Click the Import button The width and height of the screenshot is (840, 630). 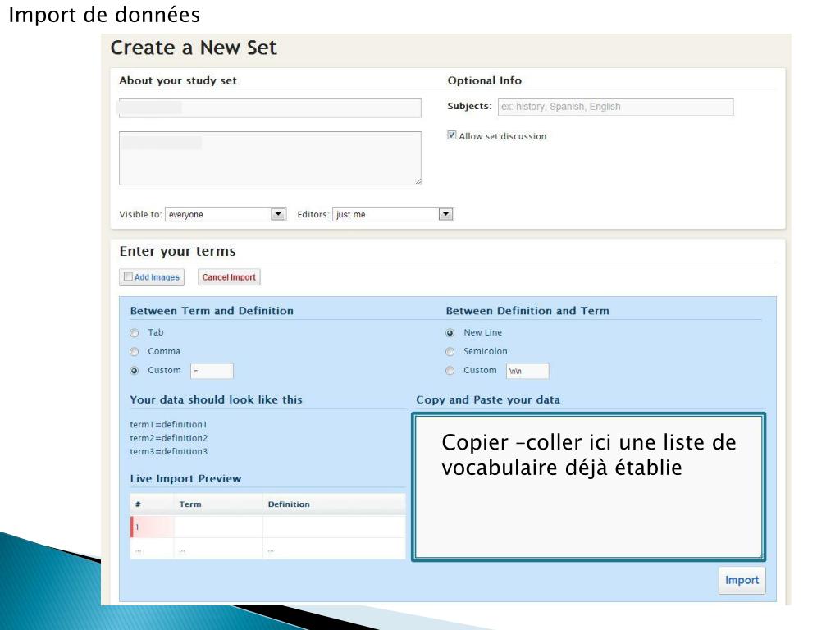point(742,580)
